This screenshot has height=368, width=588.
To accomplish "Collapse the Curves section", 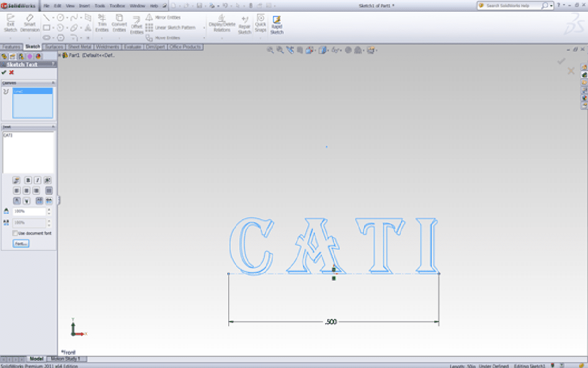I will (x=52, y=83).
